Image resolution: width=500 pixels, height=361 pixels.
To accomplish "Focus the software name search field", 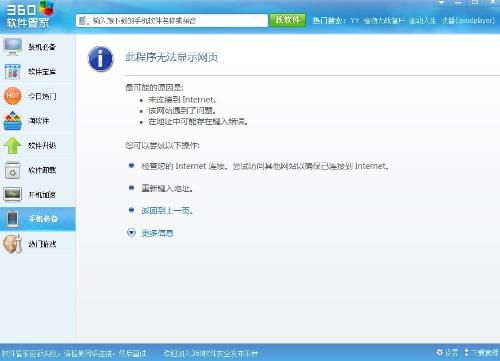I will [x=172, y=21].
